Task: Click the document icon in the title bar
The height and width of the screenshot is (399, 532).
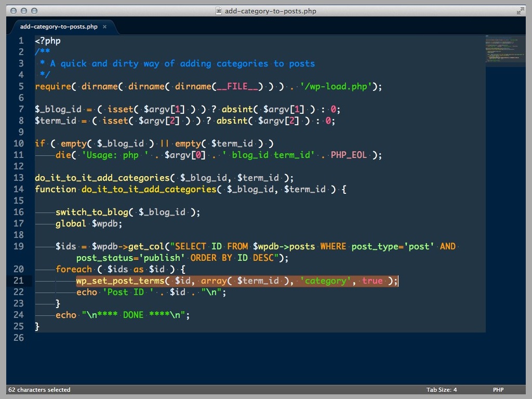Action: pos(219,11)
